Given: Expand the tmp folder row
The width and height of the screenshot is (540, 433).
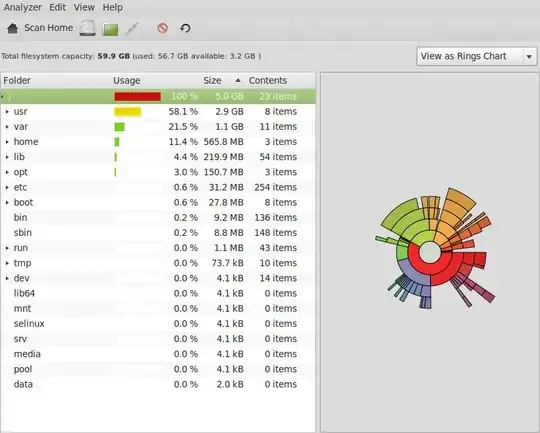Looking at the screenshot, I should point(7,263).
